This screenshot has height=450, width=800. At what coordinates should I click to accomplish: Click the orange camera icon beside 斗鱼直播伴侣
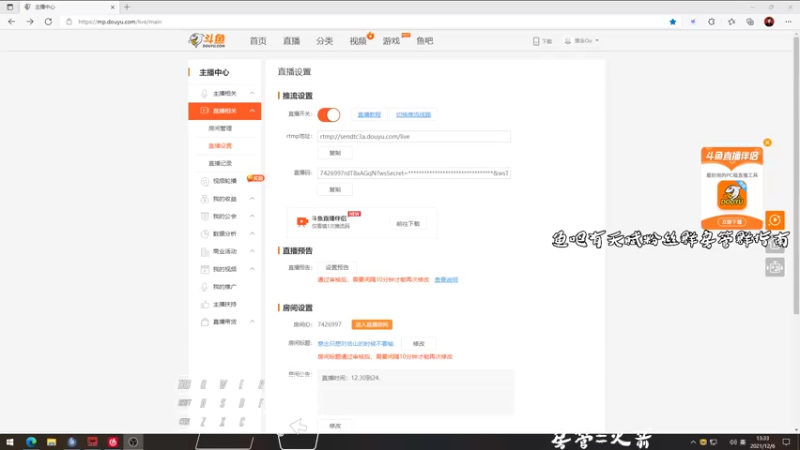tap(302, 222)
